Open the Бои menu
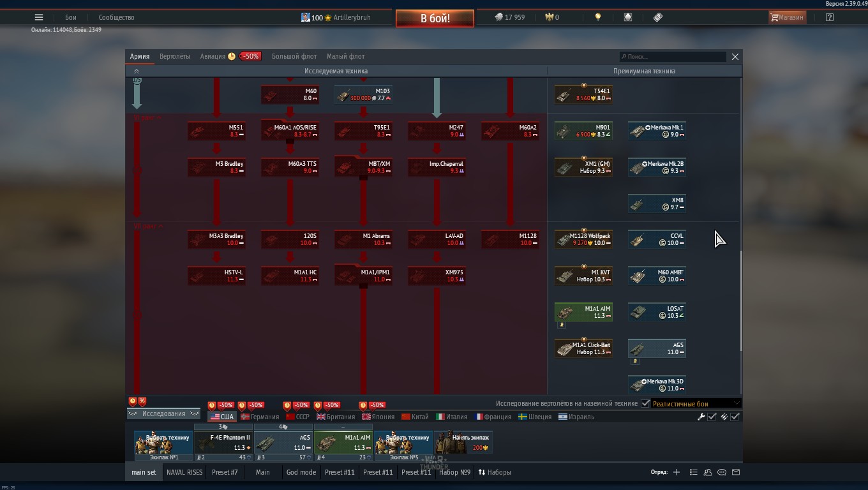 [70, 17]
